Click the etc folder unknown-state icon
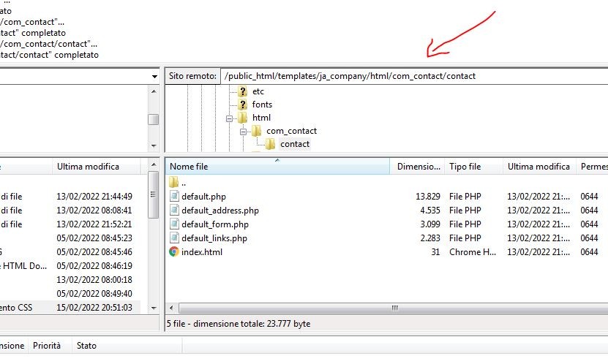The height and width of the screenshot is (364, 608). (243, 91)
